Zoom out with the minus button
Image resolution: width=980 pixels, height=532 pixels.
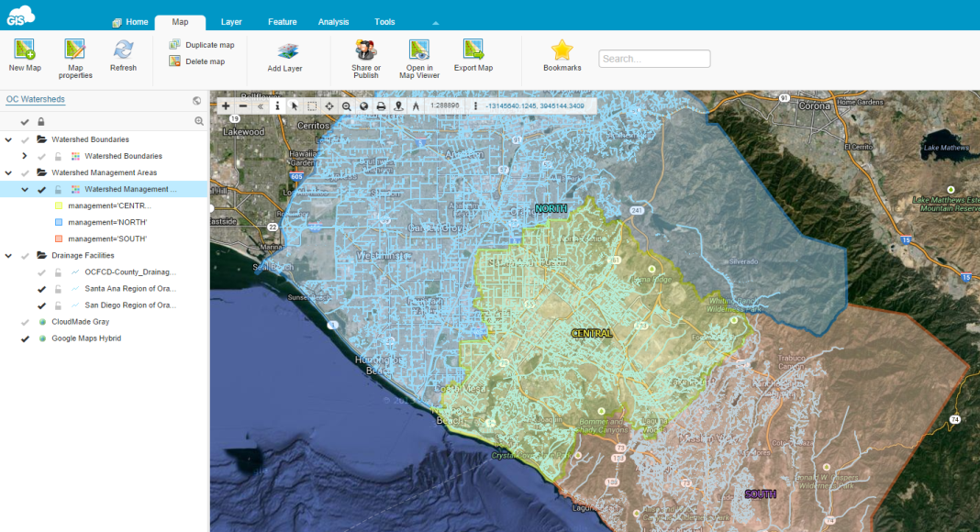[x=243, y=106]
